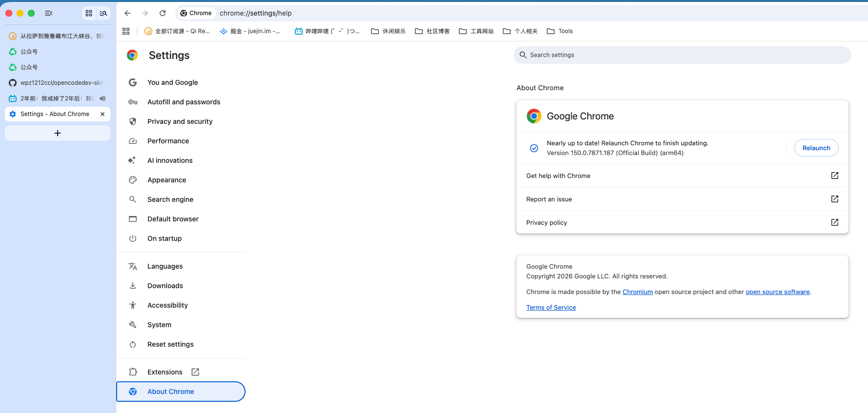
Task: Open Performance gauge icon
Action: click(x=133, y=141)
